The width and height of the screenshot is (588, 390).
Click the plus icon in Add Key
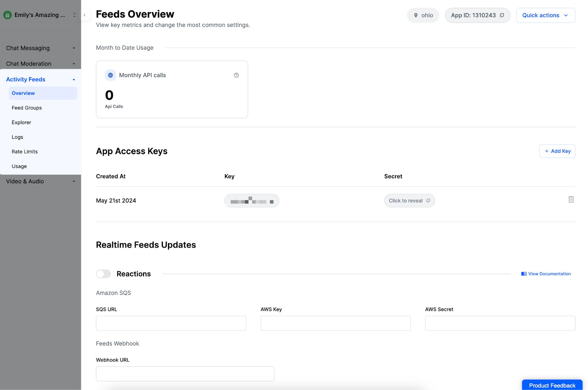tap(547, 151)
